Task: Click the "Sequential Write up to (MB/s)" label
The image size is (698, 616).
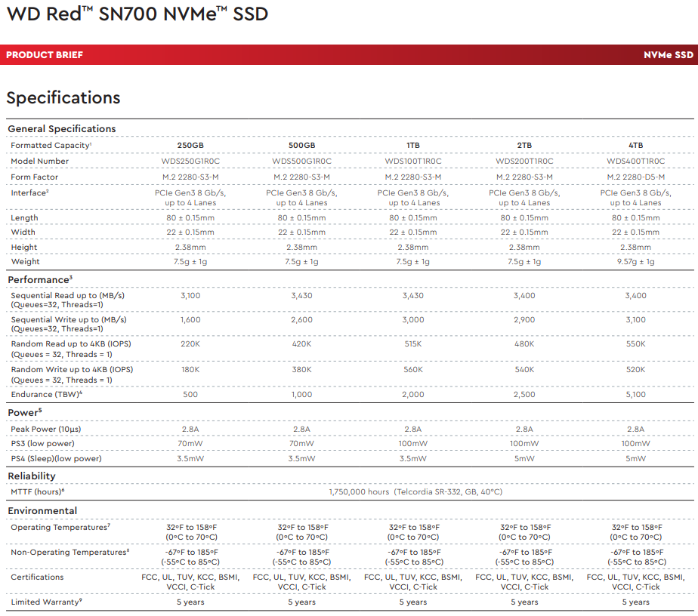Action: (x=69, y=319)
